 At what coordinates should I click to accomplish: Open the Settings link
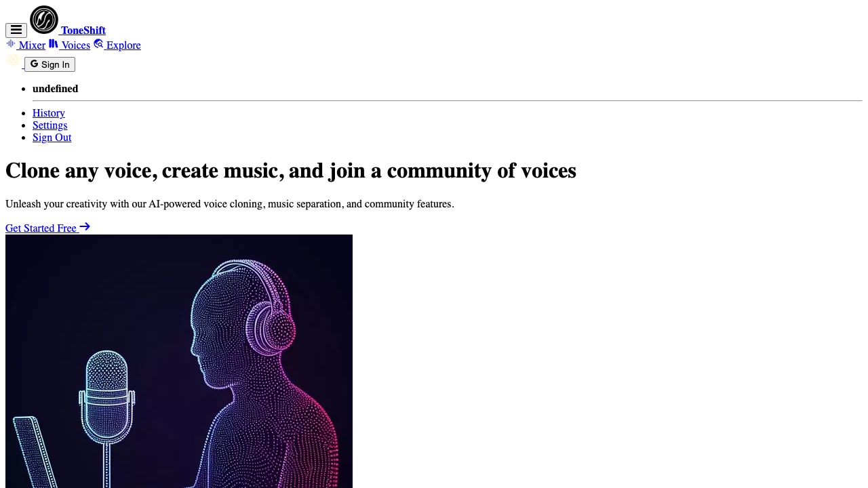coord(50,125)
